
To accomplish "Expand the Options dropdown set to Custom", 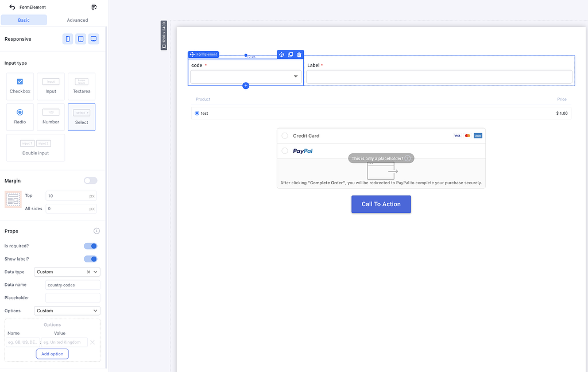I will point(67,311).
